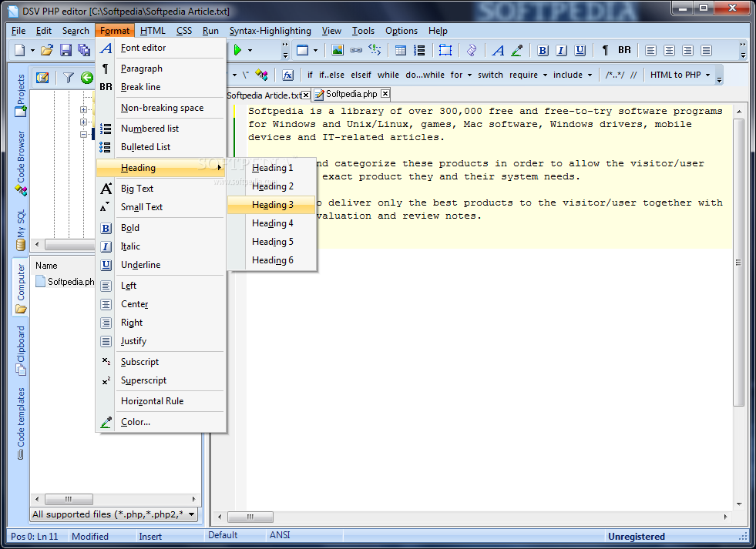Viewport: 756px width, 549px height.
Task: Click justify toolbar icon
Action: click(707, 50)
